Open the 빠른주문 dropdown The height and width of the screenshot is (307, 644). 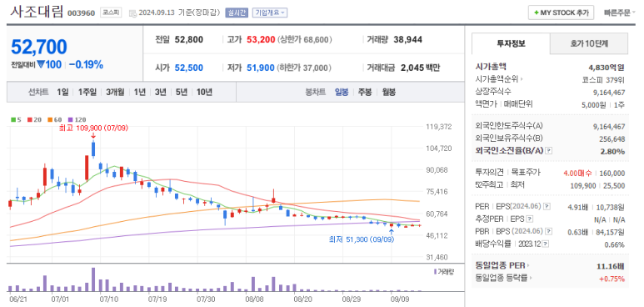click(619, 13)
